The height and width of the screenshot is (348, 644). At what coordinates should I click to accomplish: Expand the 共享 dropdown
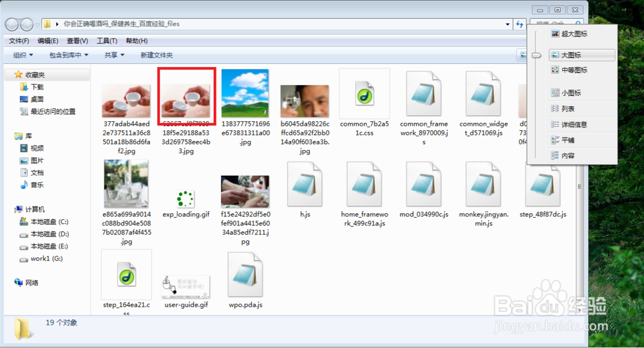coord(114,55)
